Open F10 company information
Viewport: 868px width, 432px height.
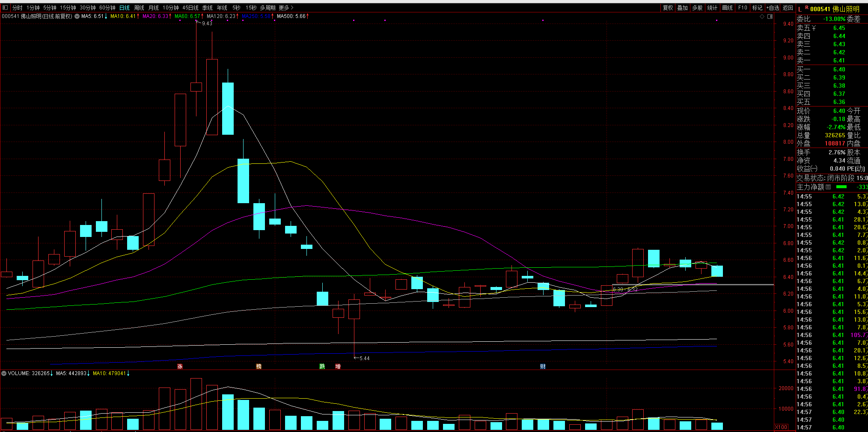click(743, 8)
